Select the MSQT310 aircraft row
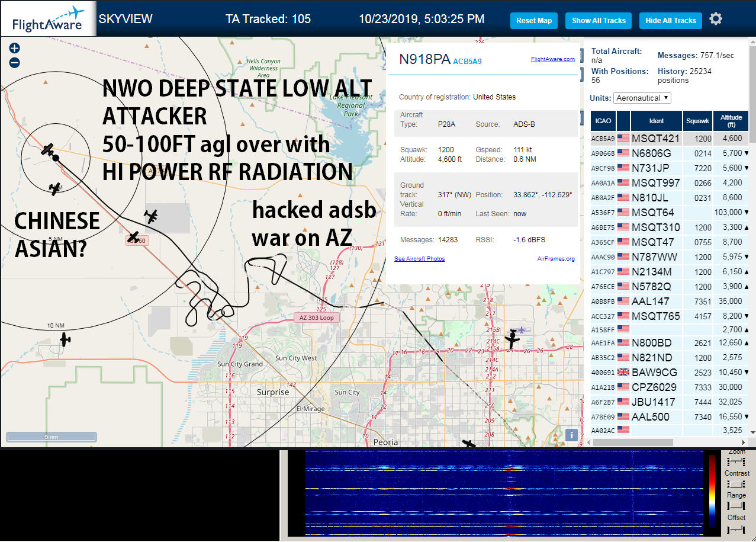Screen dimensions: 756x542 click(x=670, y=227)
